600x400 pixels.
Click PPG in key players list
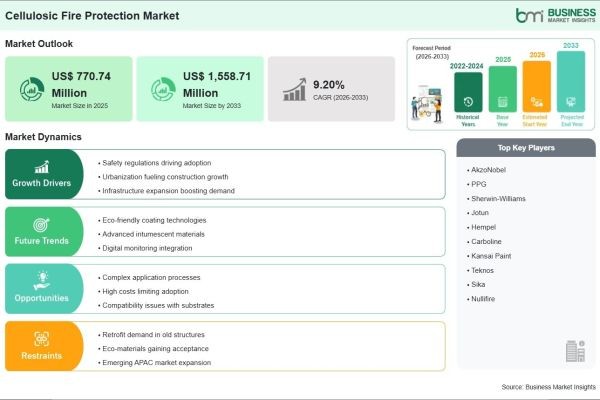(x=479, y=184)
